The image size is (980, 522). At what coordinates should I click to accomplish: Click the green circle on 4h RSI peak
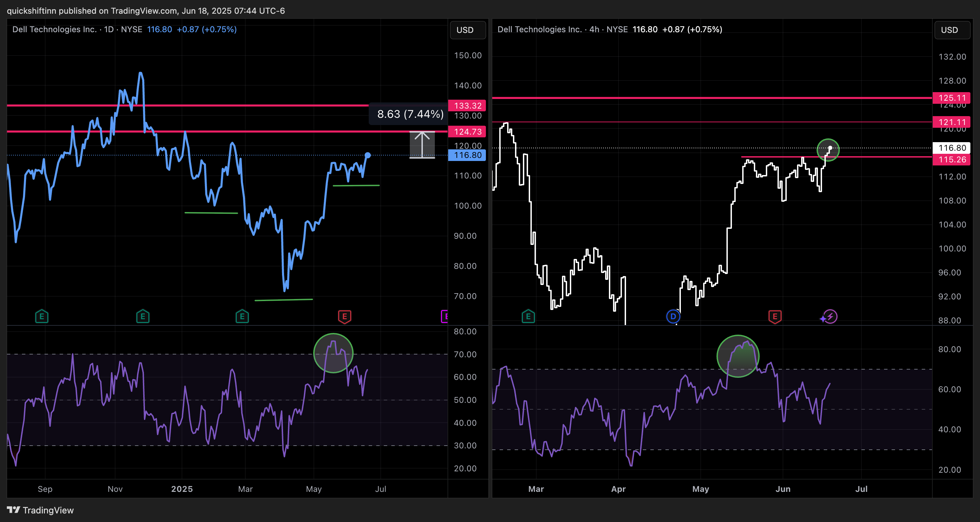tap(738, 356)
